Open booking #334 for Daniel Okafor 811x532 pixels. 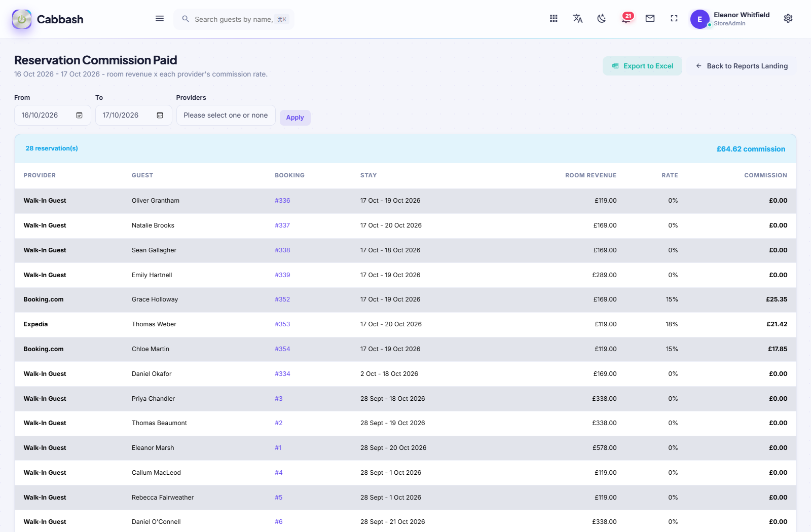282,374
